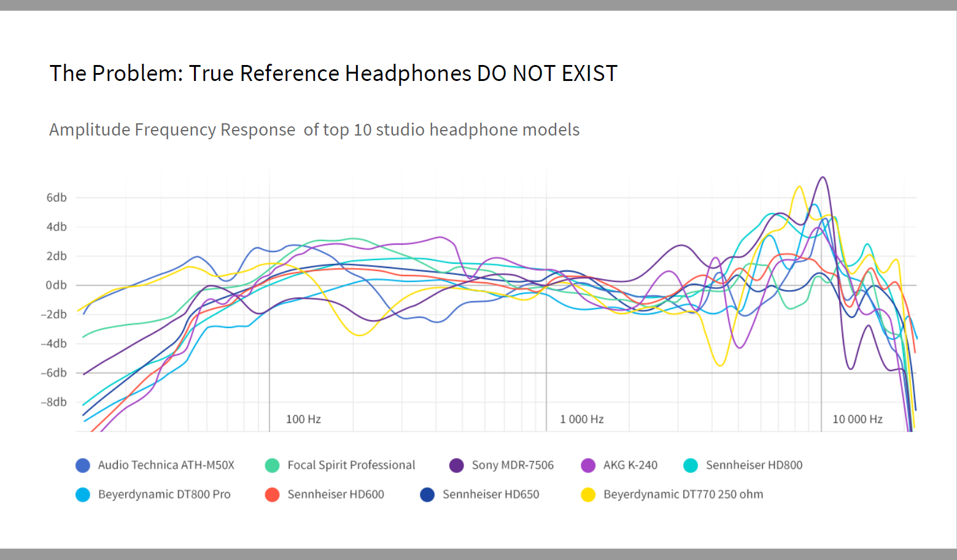
Task: Click the Audio Technica ATH-M50X blue legend dot
Action: tap(83, 466)
